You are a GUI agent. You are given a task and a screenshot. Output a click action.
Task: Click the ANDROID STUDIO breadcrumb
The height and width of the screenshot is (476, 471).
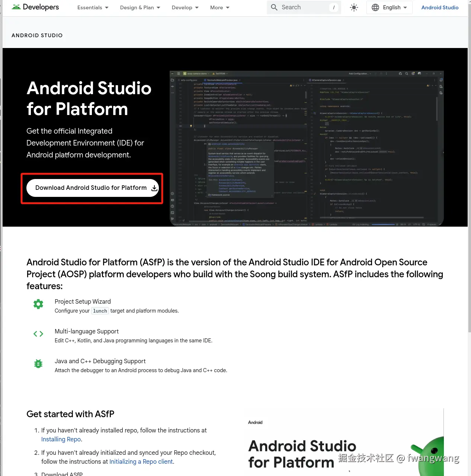[x=37, y=35]
